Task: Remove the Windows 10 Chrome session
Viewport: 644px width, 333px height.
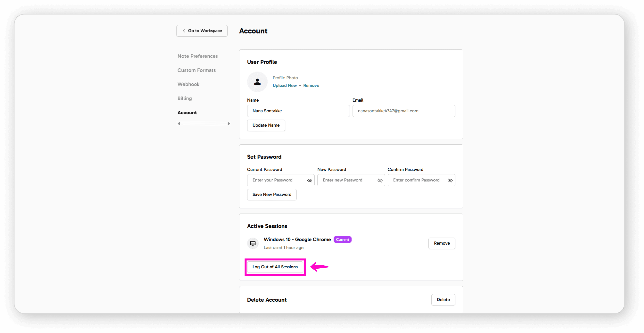Action: point(441,243)
